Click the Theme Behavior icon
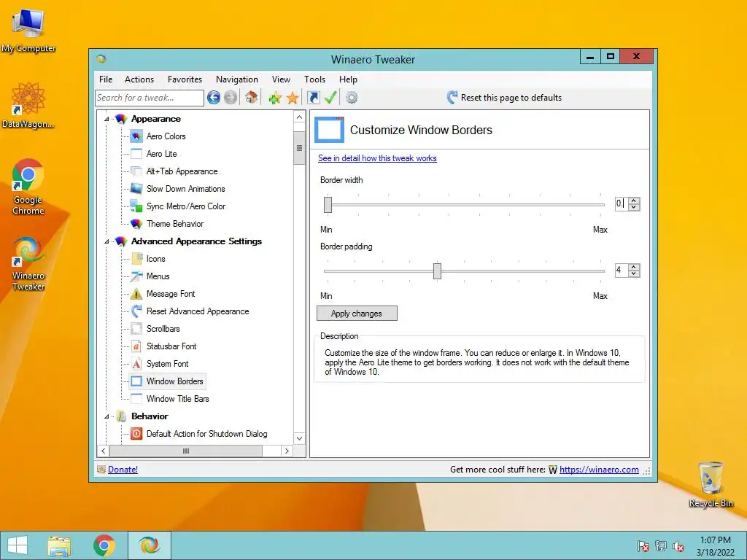The height and width of the screenshot is (560, 747). click(x=136, y=224)
